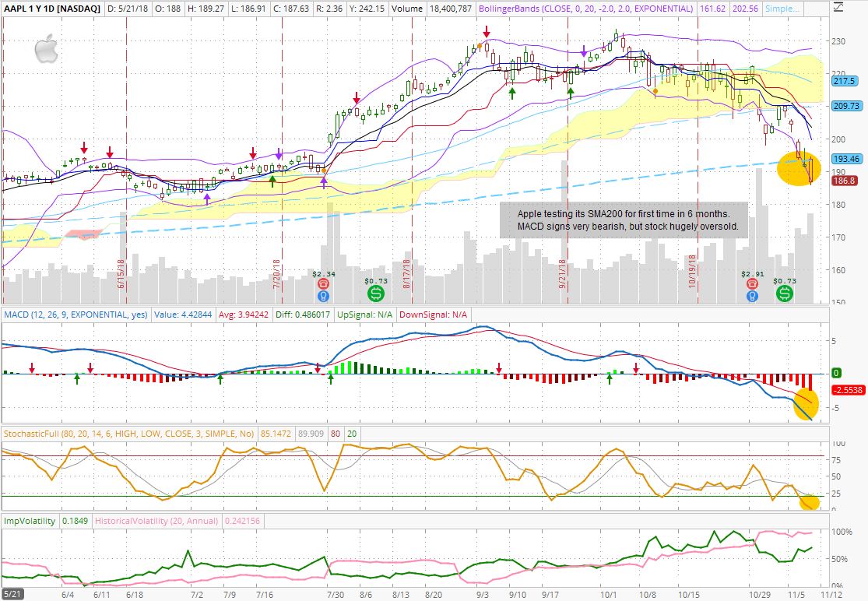Screen dimensions: 868x601
Task: Click the green dividend icon near 8/6
Action: pos(376,293)
